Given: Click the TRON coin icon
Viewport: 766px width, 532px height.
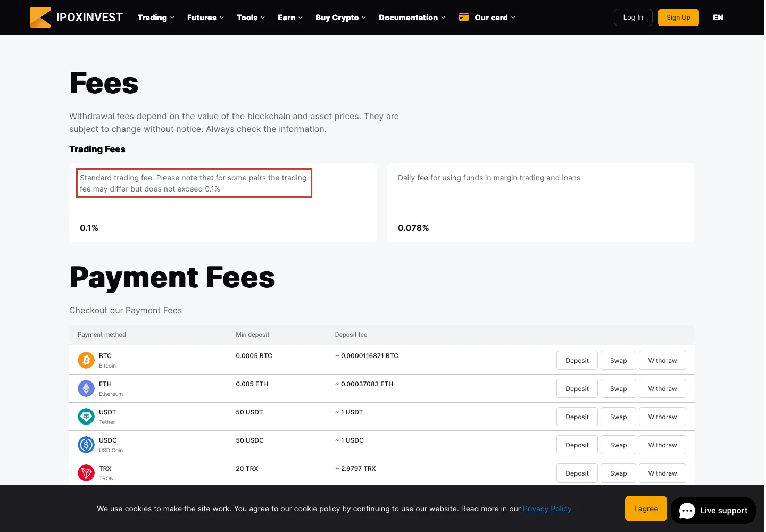Looking at the screenshot, I should [86, 473].
